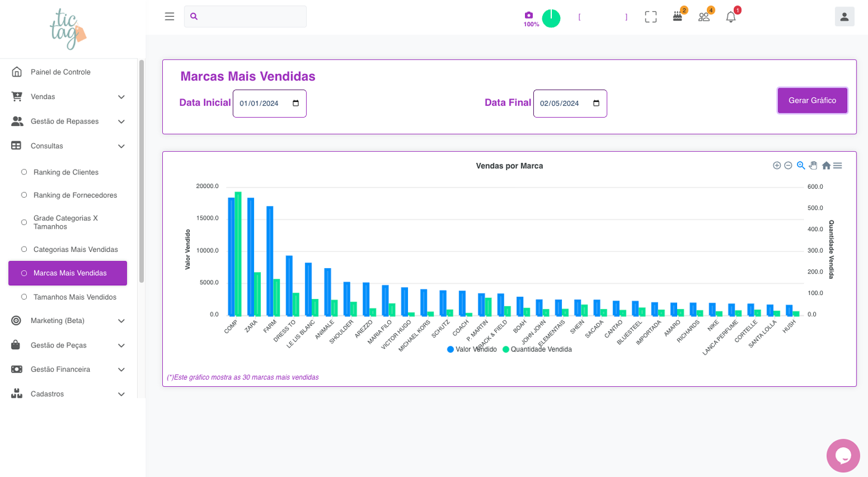Open Tamanhos Mais Vendidos
This screenshot has width=868, height=477.
point(75,297)
